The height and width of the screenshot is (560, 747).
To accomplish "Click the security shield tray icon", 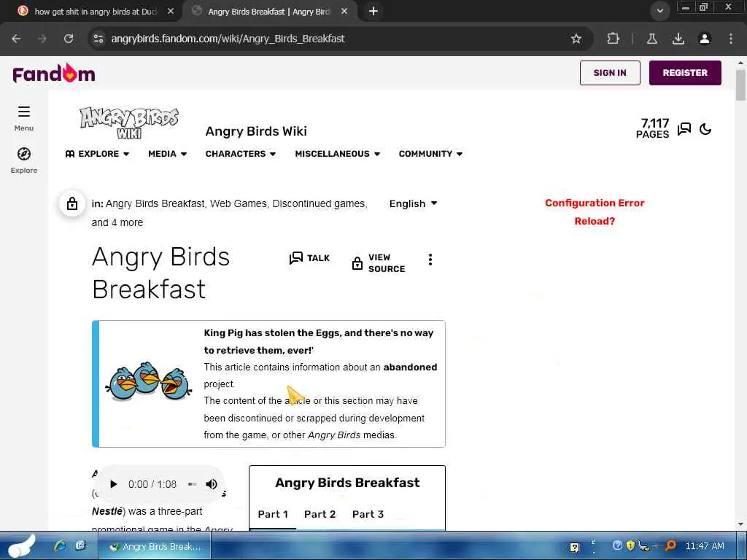I will pyautogui.click(x=630, y=545).
